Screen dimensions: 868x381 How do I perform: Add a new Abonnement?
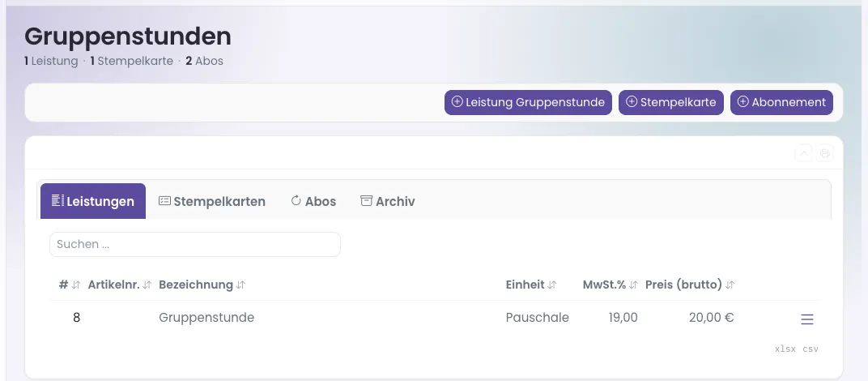pyautogui.click(x=781, y=103)
